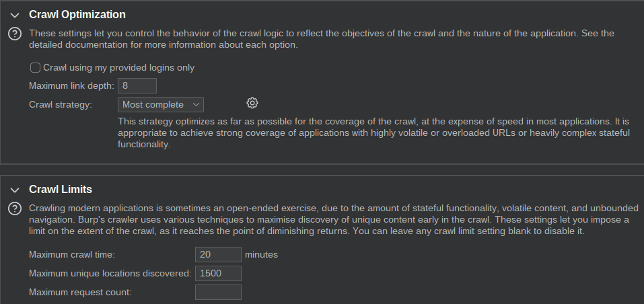
Task: Open the Crawl Limits help icon
Action: tap(15, 208)
